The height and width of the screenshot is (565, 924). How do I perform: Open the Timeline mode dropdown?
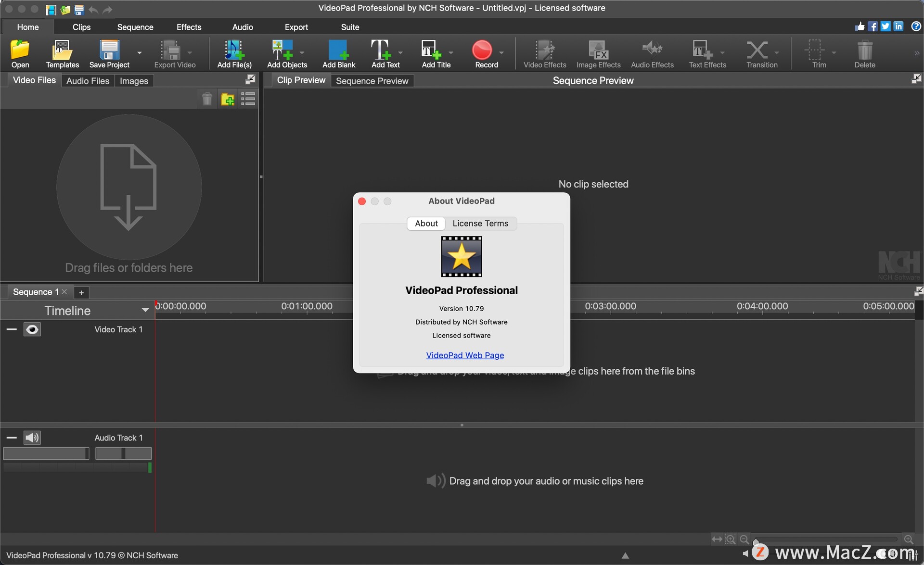click(x=145, y=310)
